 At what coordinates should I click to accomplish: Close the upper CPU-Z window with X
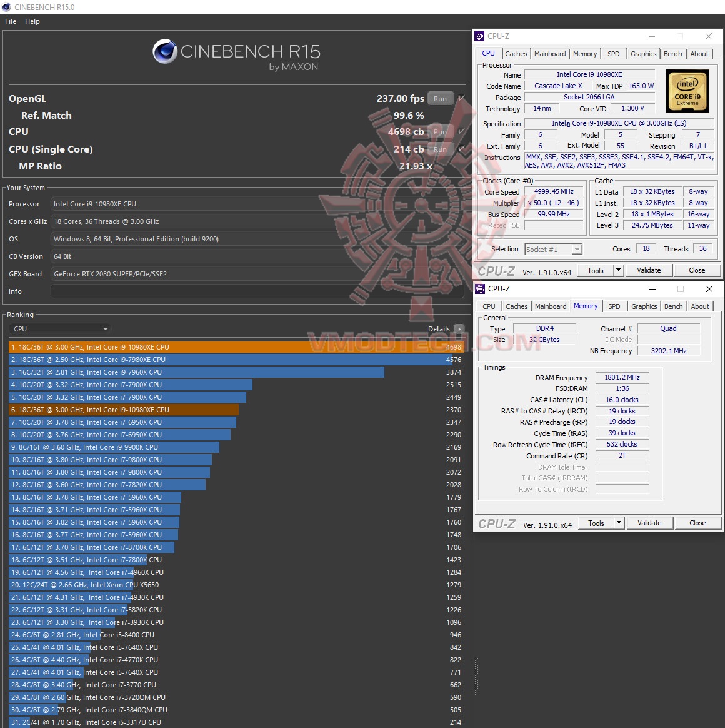[x=708, y=36]
